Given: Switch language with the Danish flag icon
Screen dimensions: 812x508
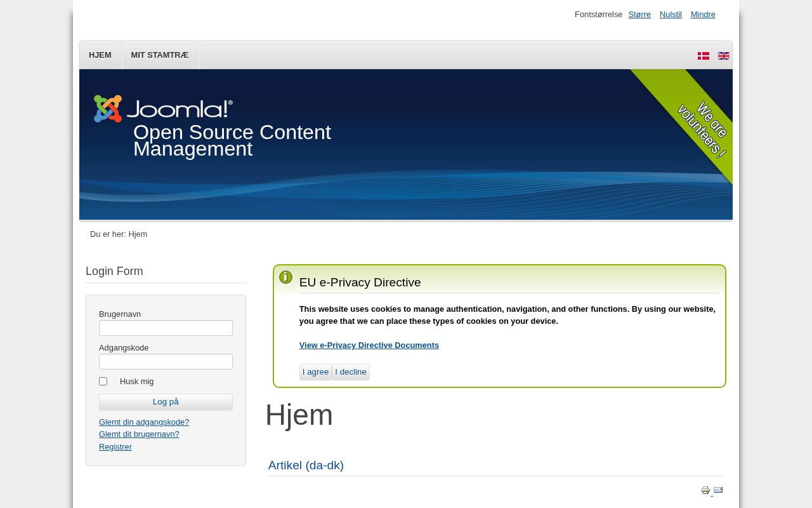Looking at the screenshot, I should click(x=703, y=56).
